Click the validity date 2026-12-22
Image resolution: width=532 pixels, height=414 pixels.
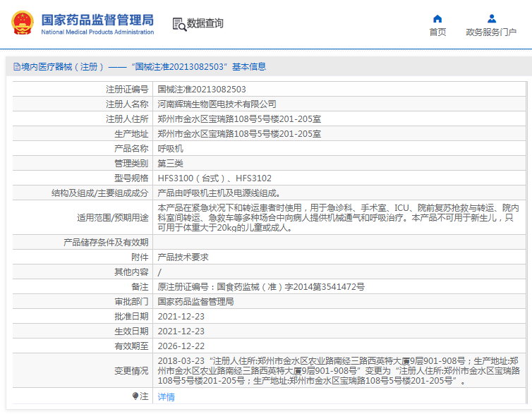pos(181,346)
